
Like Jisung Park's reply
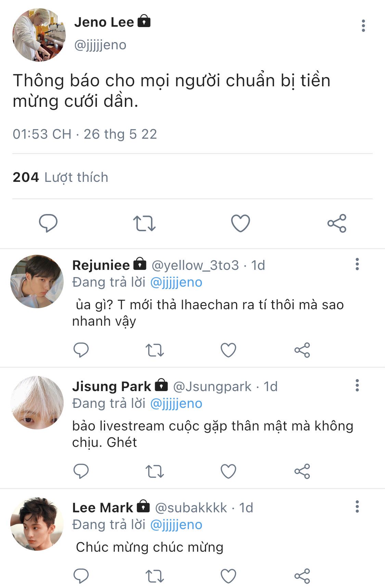tap(228, 471)
